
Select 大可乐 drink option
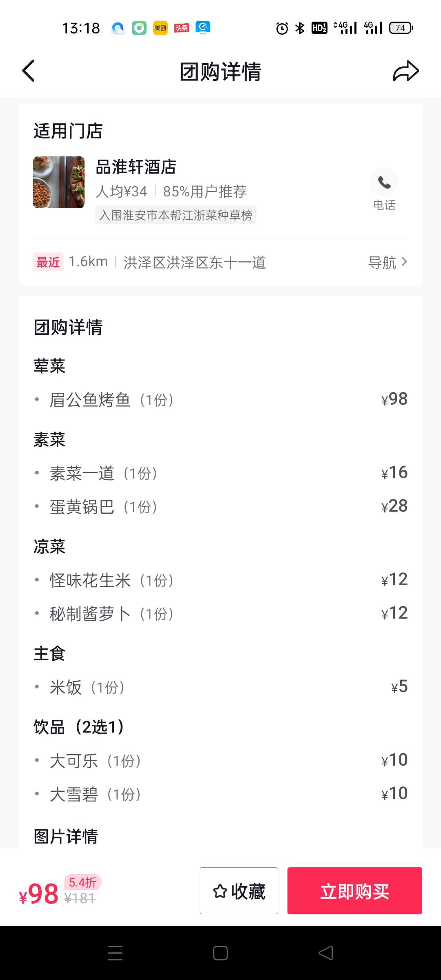click(x=220, y=761)
